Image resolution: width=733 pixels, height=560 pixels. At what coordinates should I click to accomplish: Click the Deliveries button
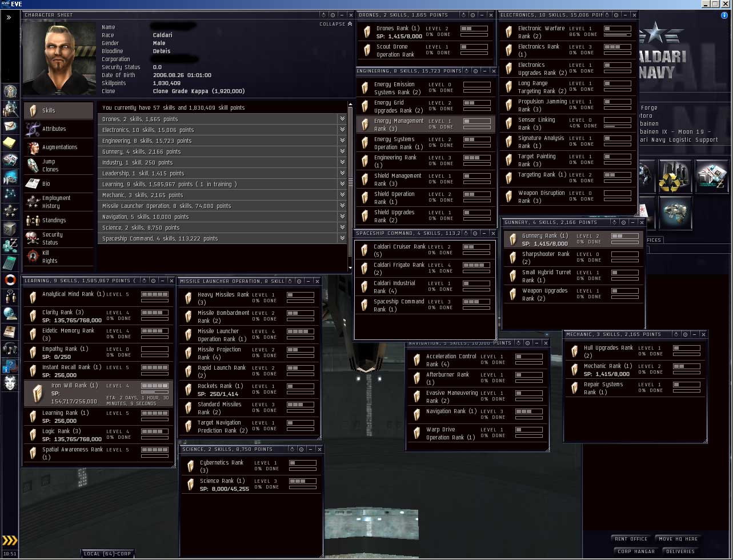click(680, 551)
